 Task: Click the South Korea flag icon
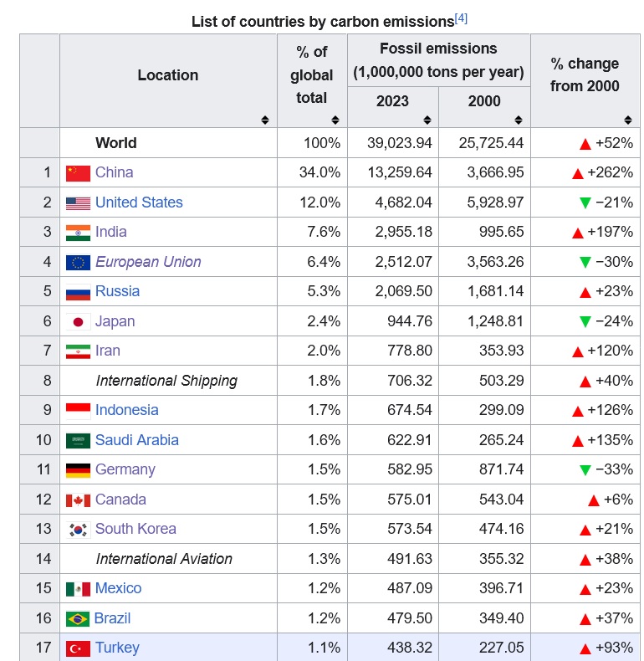click(78, 530)
